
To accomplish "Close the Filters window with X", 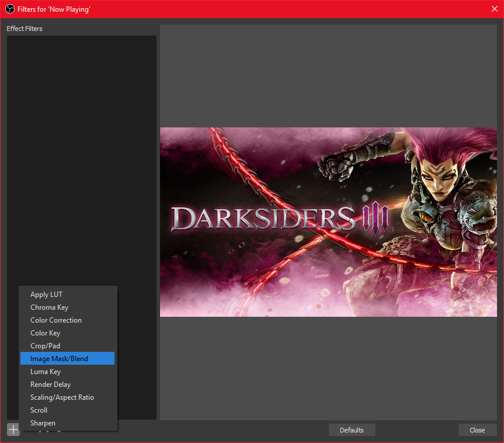I will 495,9.
